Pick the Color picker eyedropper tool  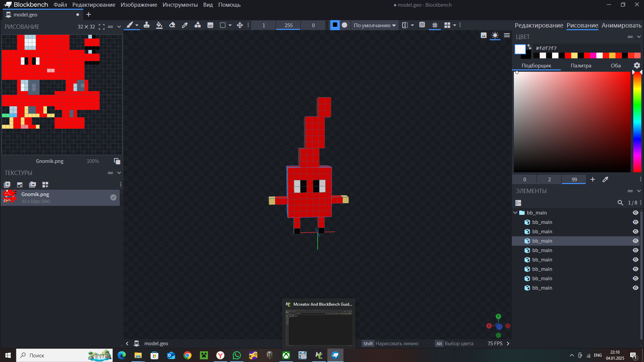(x=185, y=25)
